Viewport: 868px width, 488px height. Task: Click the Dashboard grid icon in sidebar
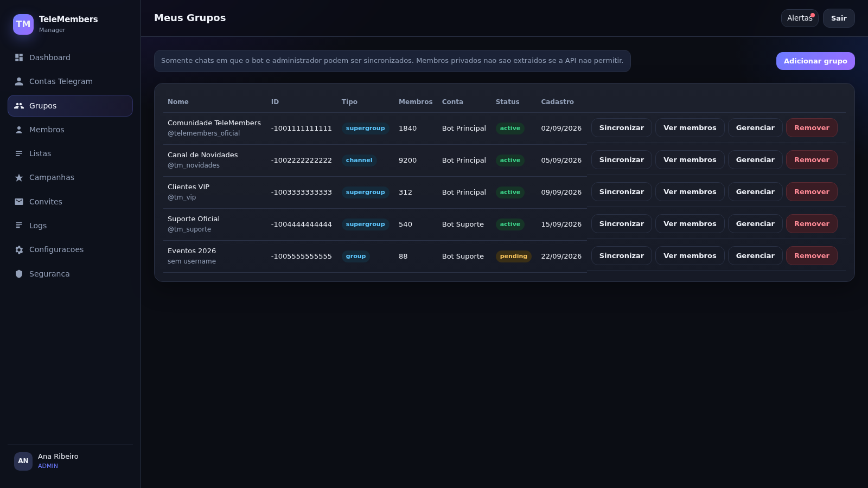click(19, 57)
